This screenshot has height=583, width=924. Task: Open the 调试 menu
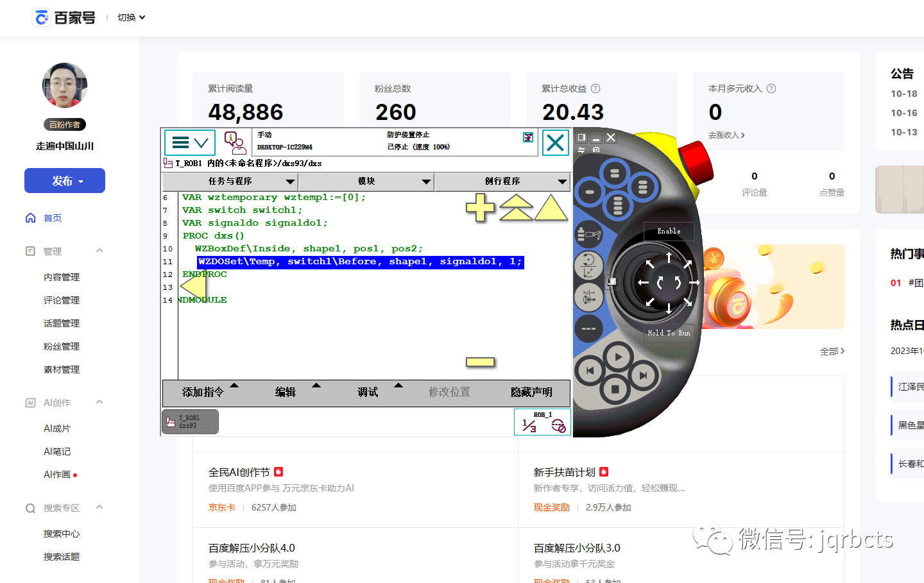[x=367, y=392]
